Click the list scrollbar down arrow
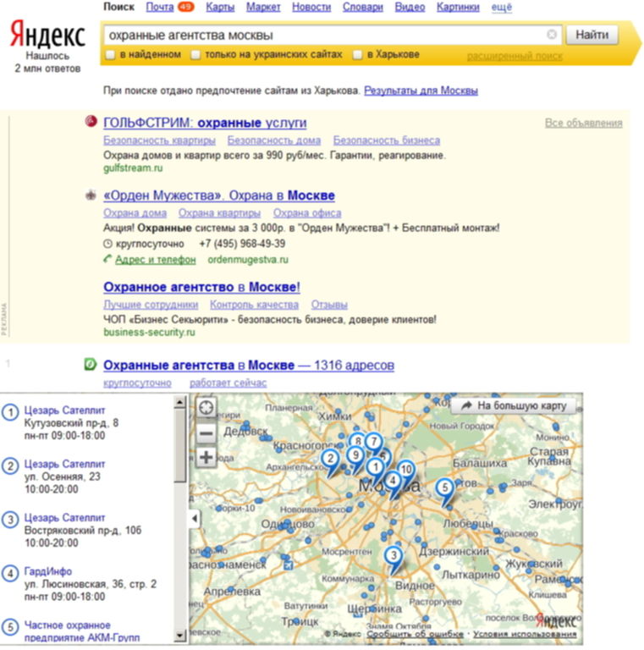 pos(180,635)
